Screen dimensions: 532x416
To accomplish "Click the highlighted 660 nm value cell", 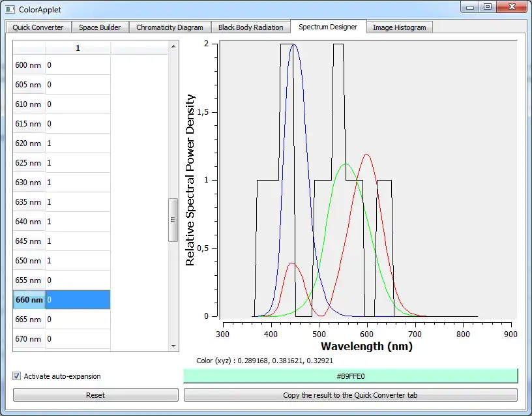I will point(78,300).
